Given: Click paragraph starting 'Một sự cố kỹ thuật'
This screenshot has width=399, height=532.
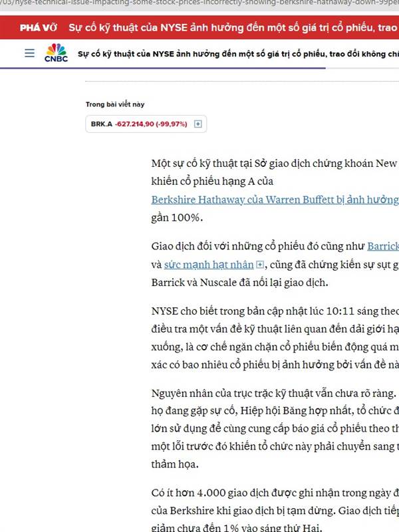Looking at the screenshot, I should tap(275, 190).
